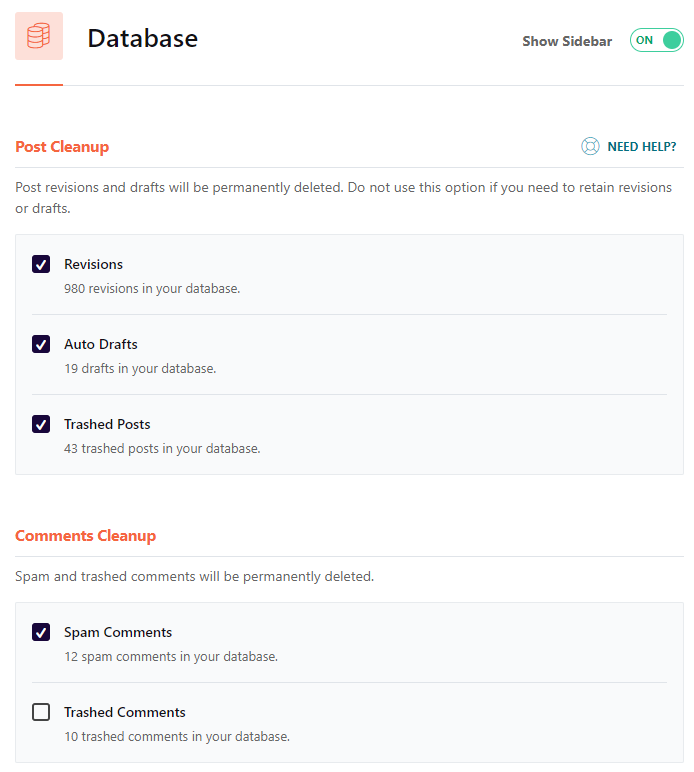Click the Comments Cleanup section heading
694x772 pixels.
pyautogui.click(x=86, y=536)
